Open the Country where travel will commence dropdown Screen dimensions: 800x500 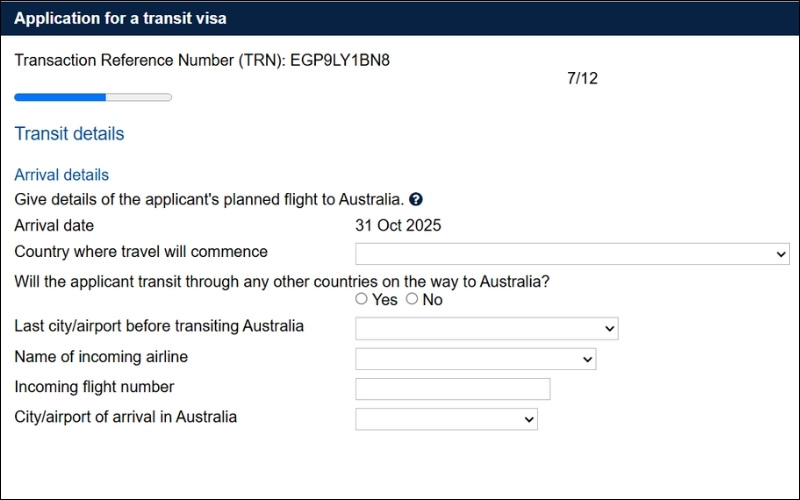pos(572,254)
